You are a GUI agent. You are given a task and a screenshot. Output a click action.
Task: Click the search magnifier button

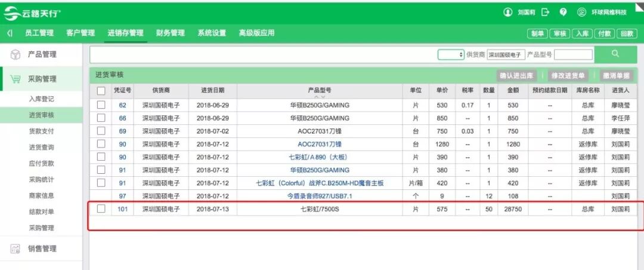615,54
